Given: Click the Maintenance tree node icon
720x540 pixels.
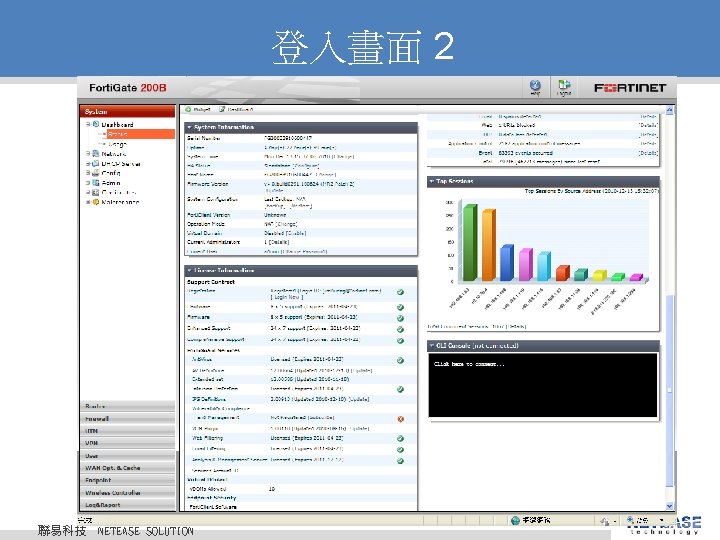Looking at the screenshot, I should [96, 202].
